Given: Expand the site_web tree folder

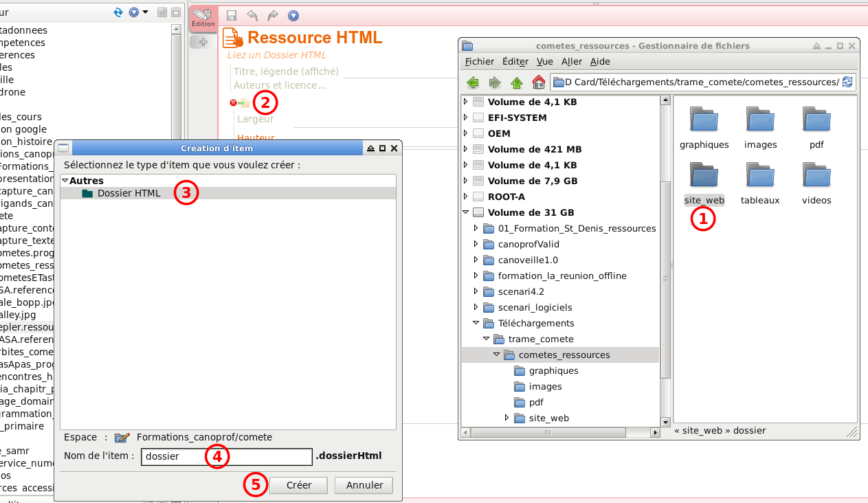Looking at the screenshot, I should click(508, 418).
